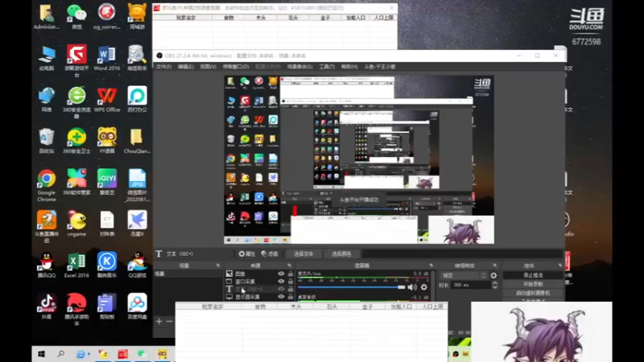Open the WPS Office desktop icon
644x362 pixels.
coord(107,99)
